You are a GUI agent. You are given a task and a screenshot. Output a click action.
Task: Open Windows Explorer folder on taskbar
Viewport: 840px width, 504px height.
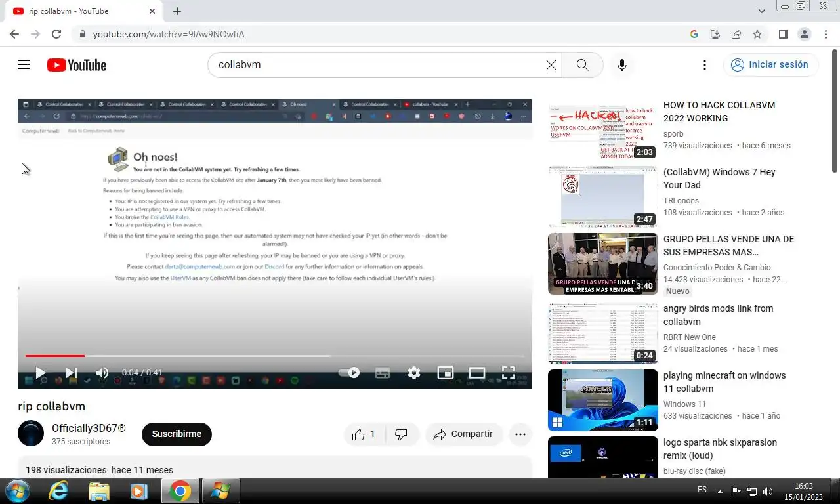99,491
